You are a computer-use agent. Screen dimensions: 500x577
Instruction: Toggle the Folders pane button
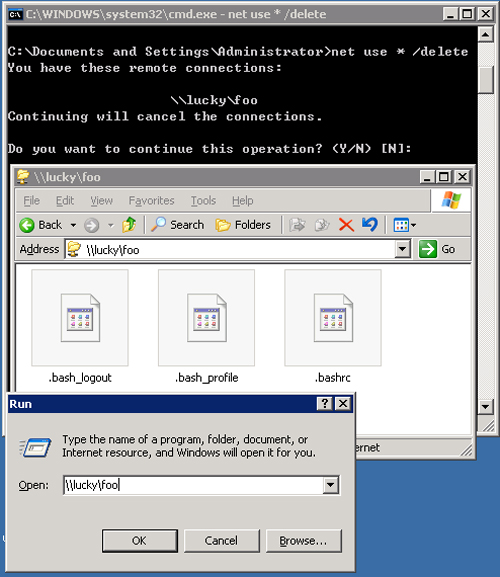tap(243, 225)
